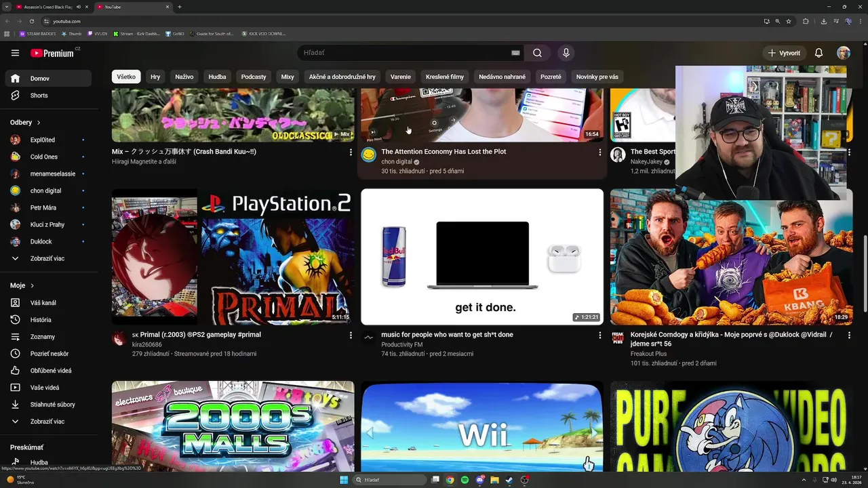Start voice search with microphone icon
868x488 pixels.
566,53
